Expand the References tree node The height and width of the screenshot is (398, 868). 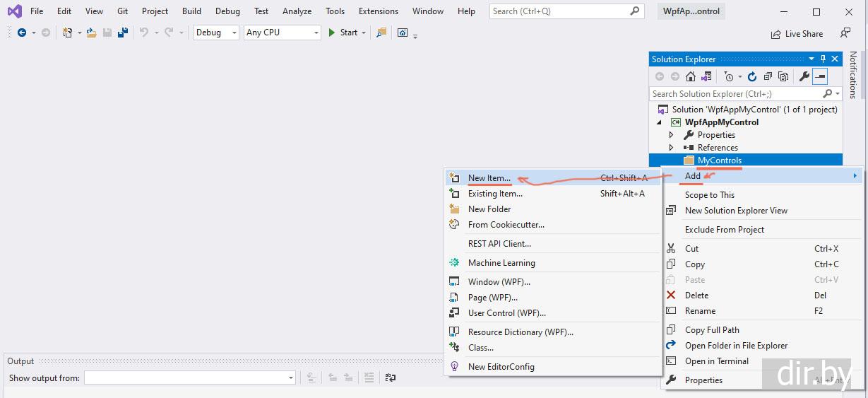click(672, 148)
